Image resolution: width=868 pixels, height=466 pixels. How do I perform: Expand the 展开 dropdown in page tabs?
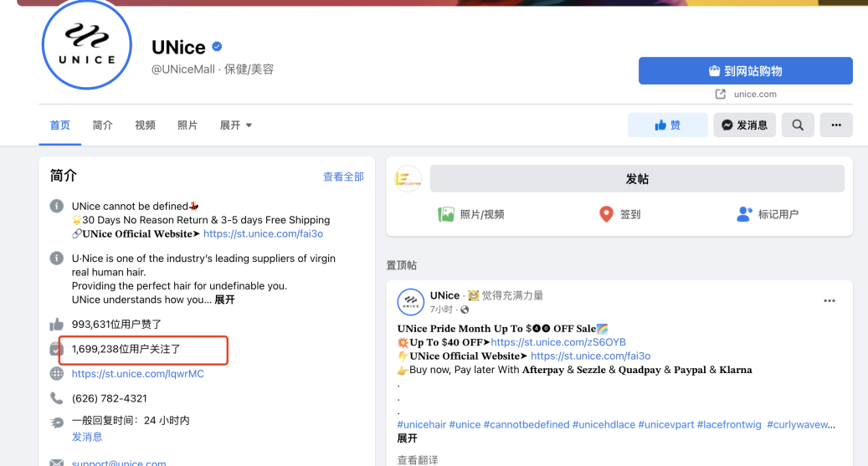[236, 125]
